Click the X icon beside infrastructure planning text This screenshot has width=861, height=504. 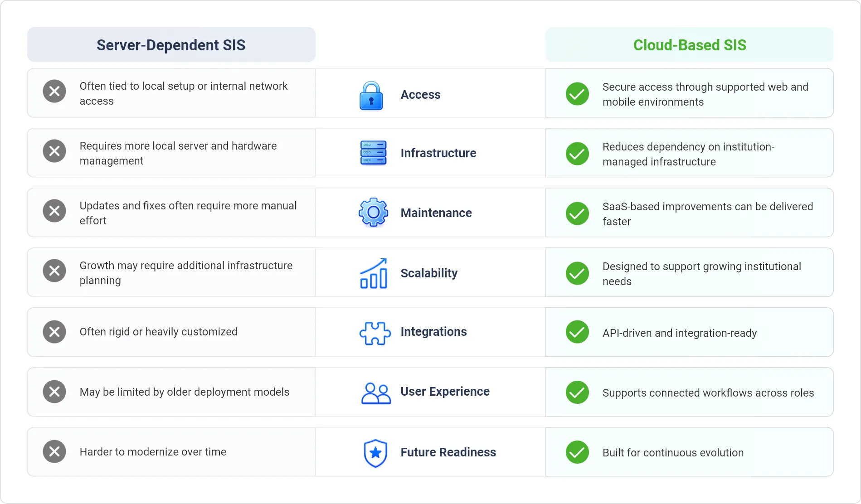(x=54, y=271)
